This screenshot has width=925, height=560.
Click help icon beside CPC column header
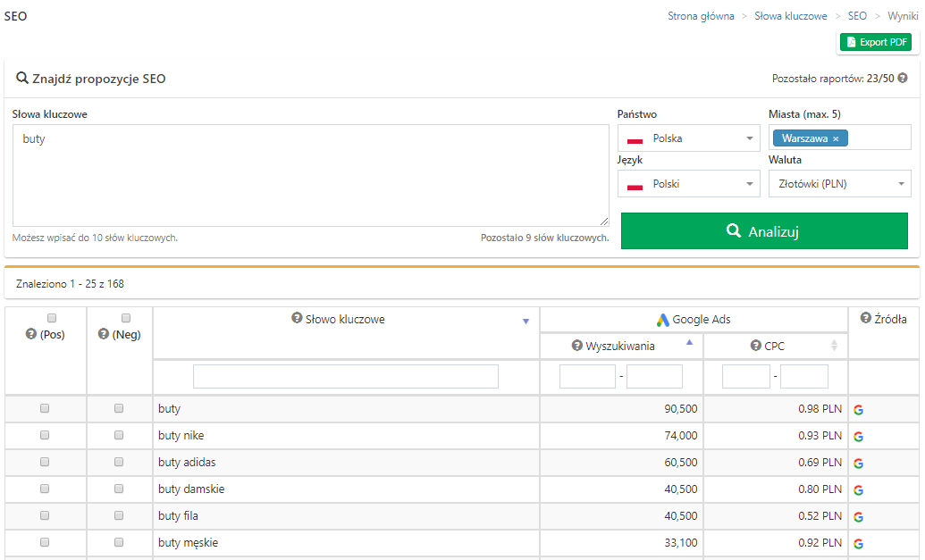[x=756, y=346]
